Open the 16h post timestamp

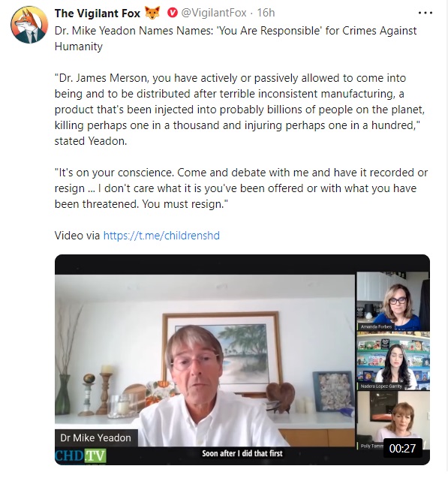[x=266, y=13]
